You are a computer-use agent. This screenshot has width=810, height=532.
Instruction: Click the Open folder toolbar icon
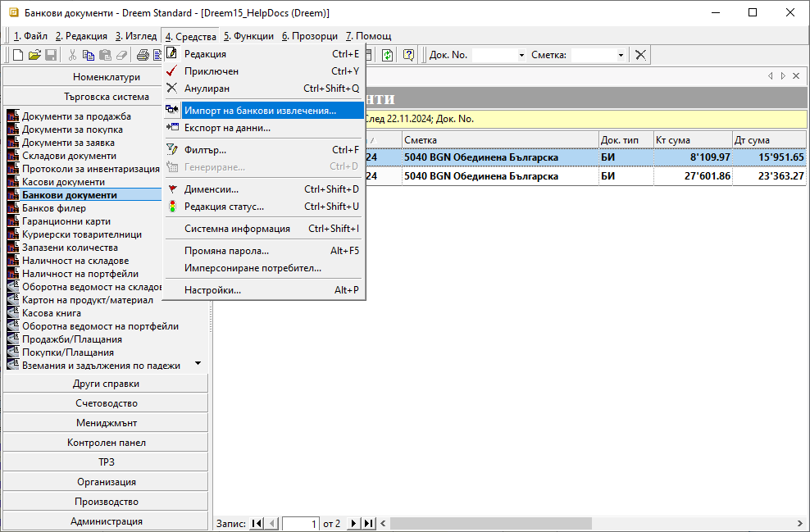(34, 55)
